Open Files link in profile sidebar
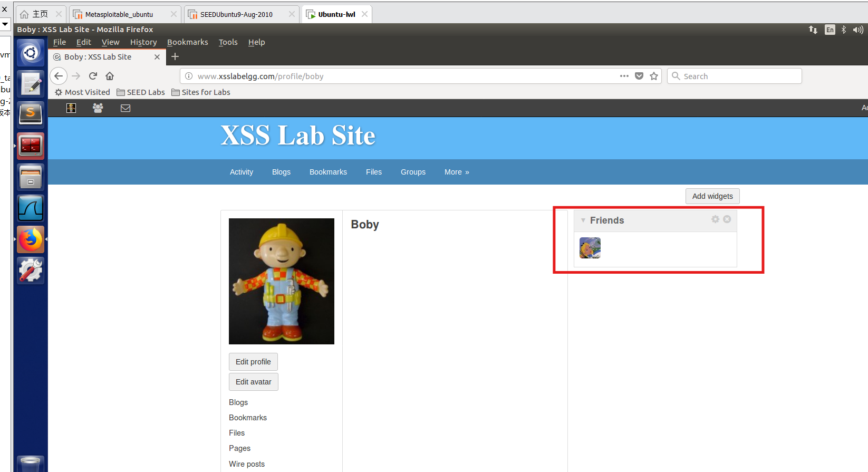This screenshot has width=868, height=472. pos(237,433)
